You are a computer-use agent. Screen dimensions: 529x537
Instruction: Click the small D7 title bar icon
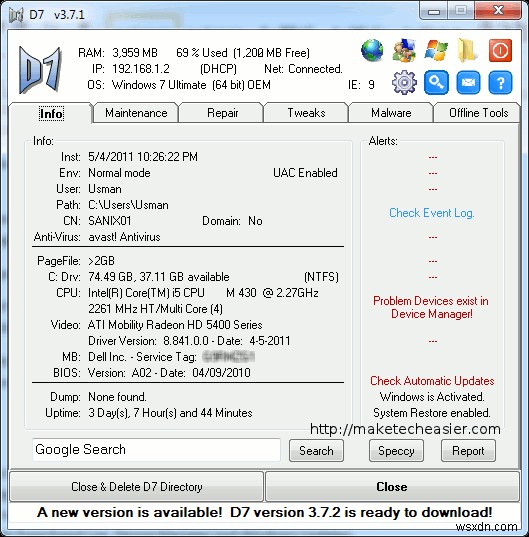(x=16, y=15)
